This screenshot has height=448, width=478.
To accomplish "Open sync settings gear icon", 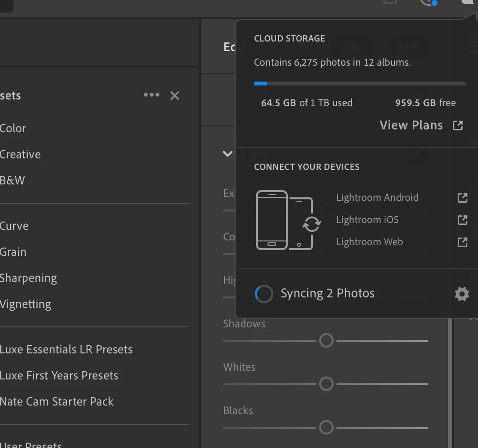I will coord(462,294).
